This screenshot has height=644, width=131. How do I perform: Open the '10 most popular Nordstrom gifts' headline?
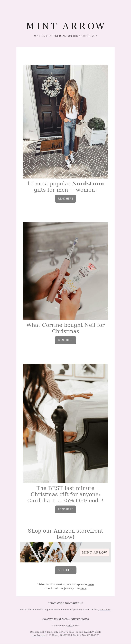click(x=65, y=187)
